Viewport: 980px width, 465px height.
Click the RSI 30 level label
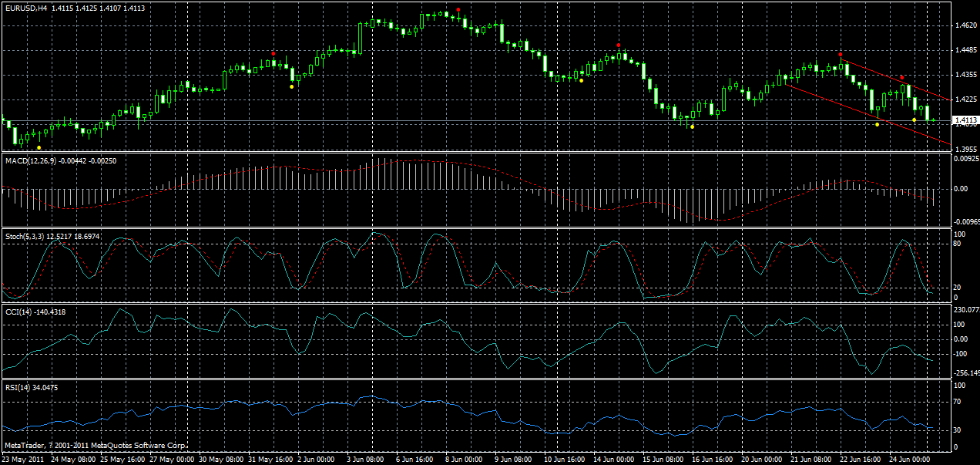[x=958, y=430]
